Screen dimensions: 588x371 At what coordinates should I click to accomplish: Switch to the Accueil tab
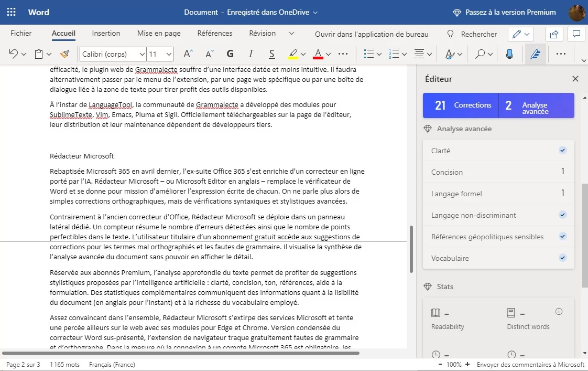(63, 34)
